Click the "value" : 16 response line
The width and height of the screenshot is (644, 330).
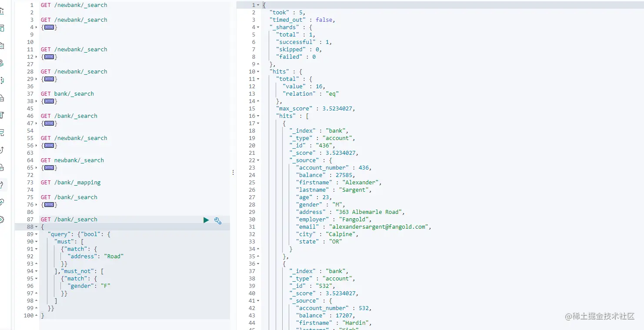click(304, 87)
